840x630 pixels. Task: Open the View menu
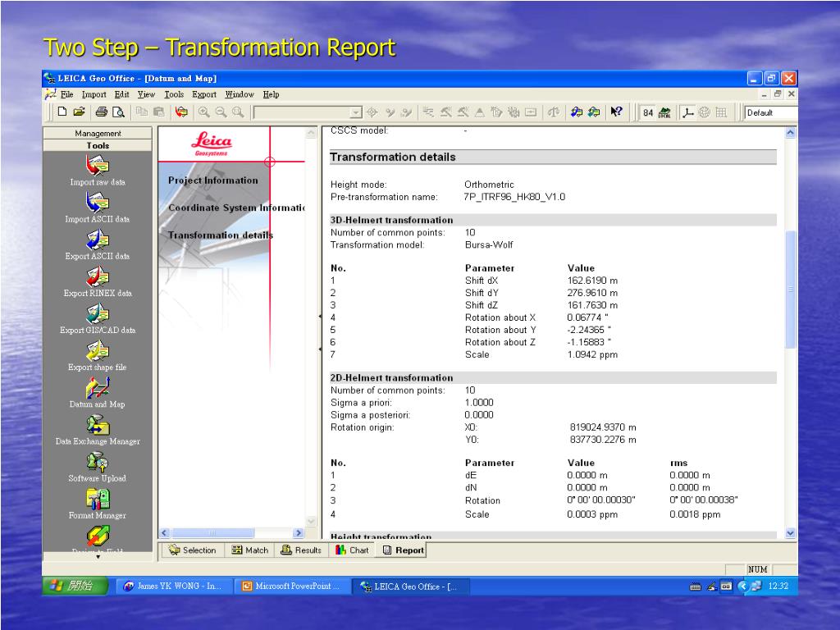[x=146, y=94]
